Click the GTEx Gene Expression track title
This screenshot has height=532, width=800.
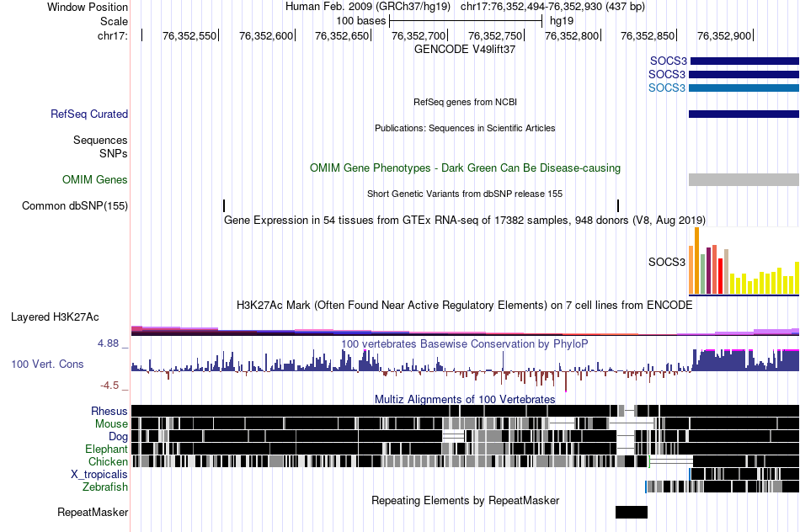coord(465,220)
